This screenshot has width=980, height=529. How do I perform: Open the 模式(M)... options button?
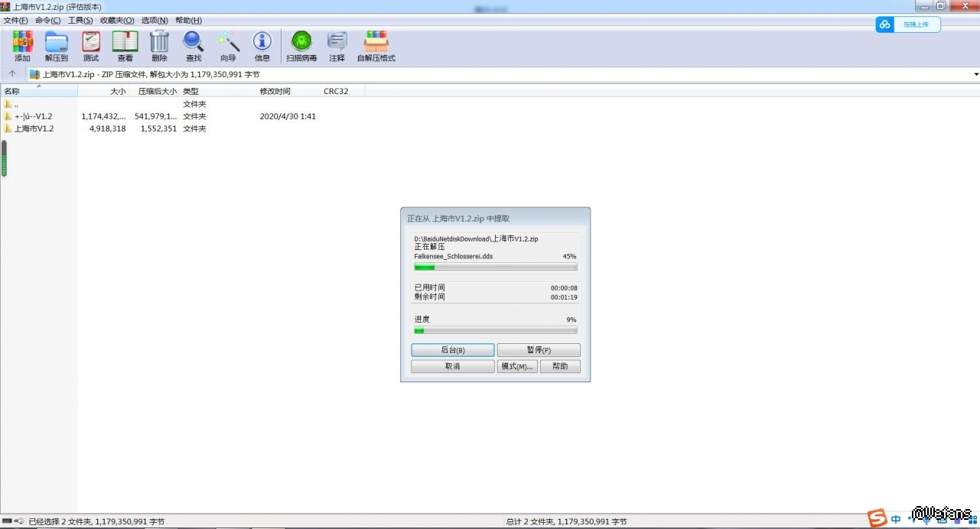[x=517, y=366]
